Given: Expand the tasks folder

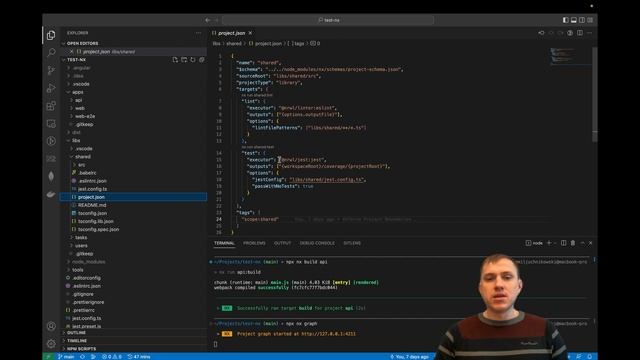Looking at the screenshot, I should (81, 238).
